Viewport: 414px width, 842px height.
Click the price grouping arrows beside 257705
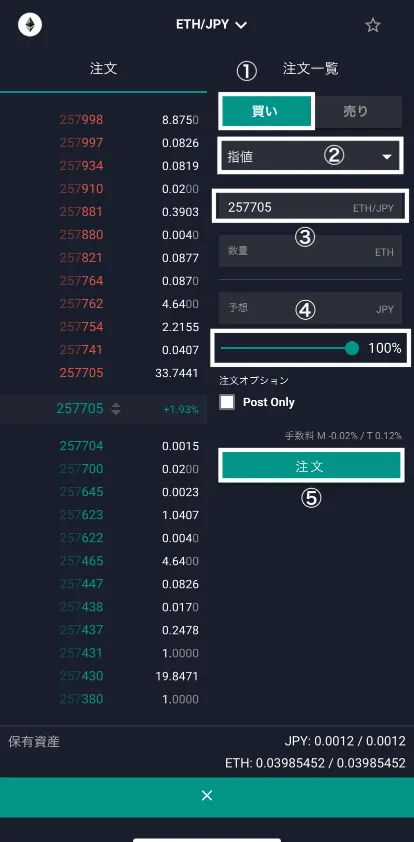(x=116, y=409)
